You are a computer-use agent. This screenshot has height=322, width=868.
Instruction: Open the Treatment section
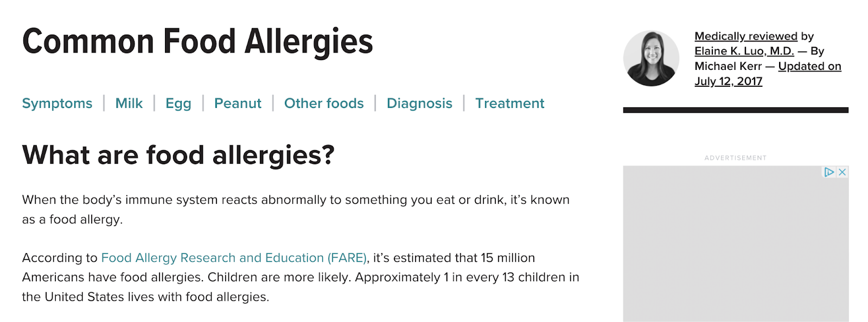(509, 103)
